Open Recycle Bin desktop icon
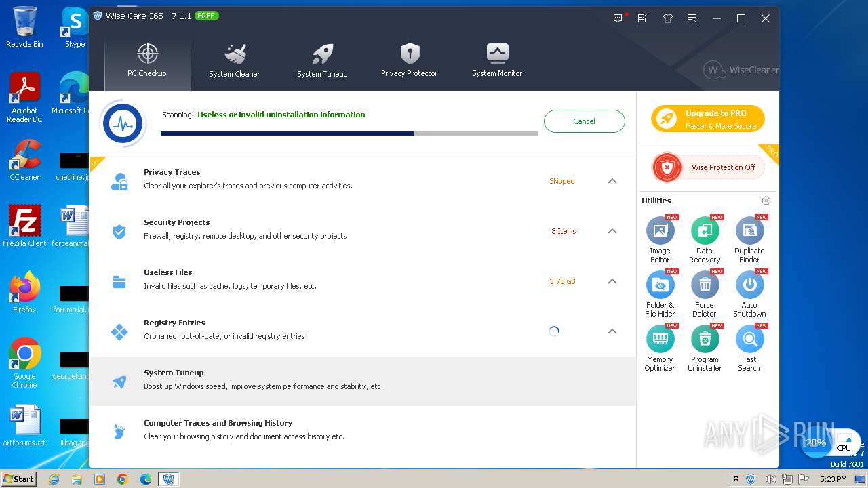The image size is (868, 488). (24, 27)
